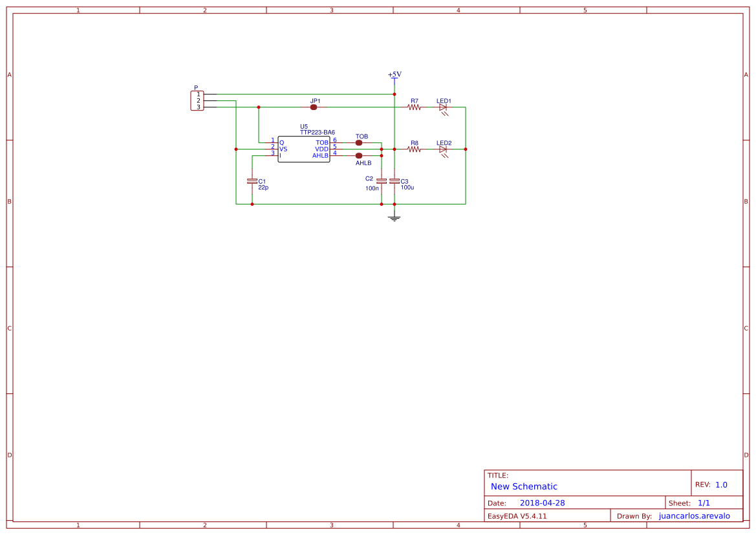Select capacitor C2 100n symbol

click(382, 181)
